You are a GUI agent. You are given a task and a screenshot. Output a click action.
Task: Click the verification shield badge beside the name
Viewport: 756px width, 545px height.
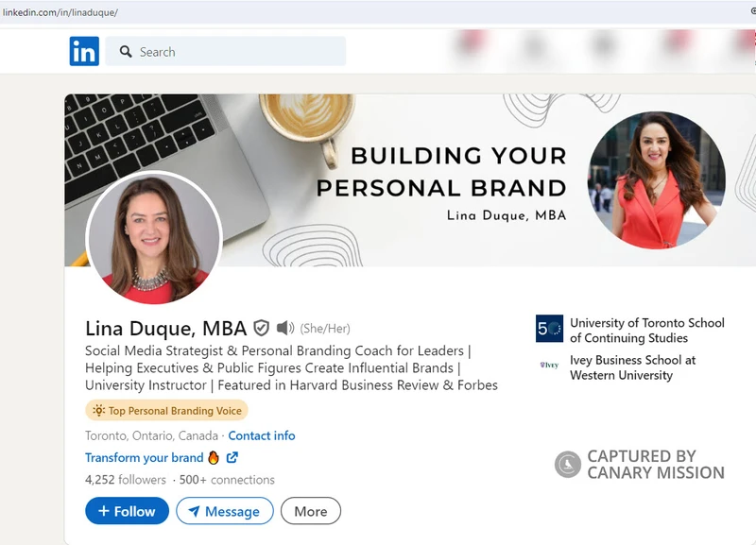pos(262,328)
